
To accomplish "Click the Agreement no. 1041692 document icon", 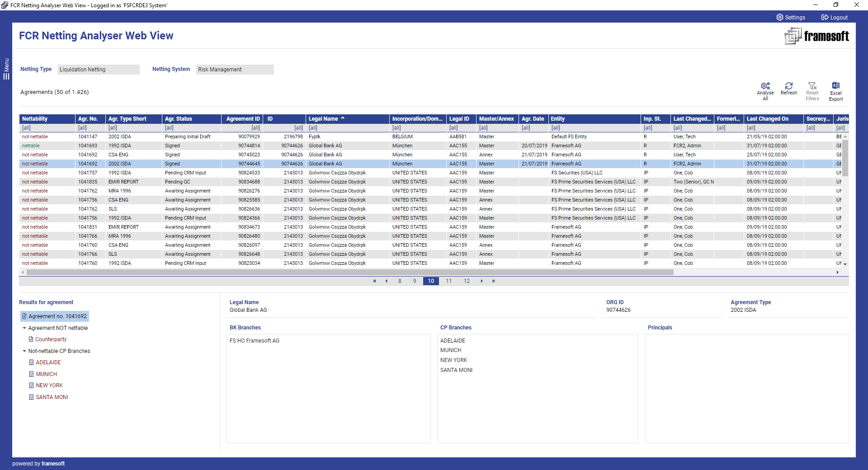I will [x=24, y=316].
